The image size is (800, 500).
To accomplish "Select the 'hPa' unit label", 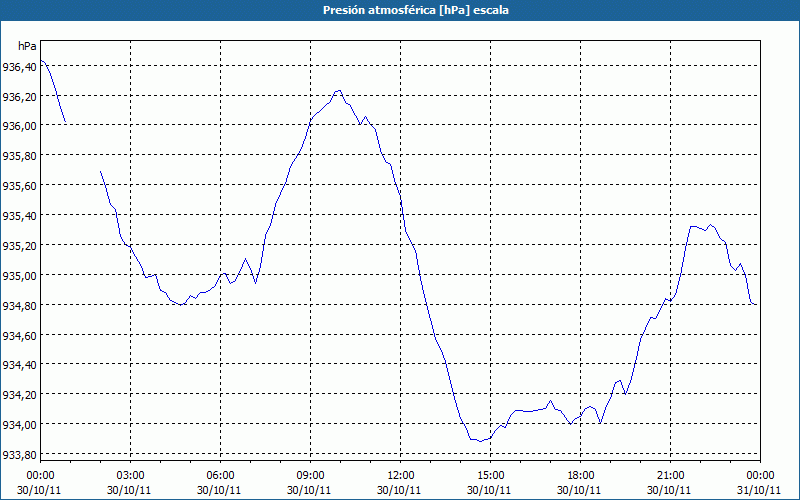I will tap(27, 46).
